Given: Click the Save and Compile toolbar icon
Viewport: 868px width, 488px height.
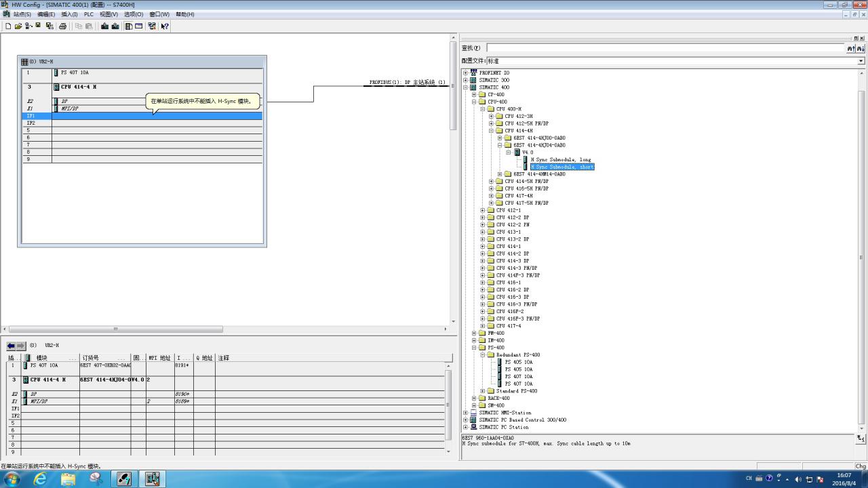Looking at the screenshot, I should click(50, 26).
